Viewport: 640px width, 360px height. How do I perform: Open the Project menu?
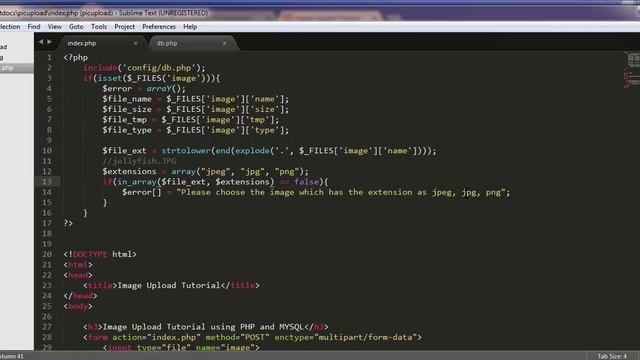tap(124, 27)
